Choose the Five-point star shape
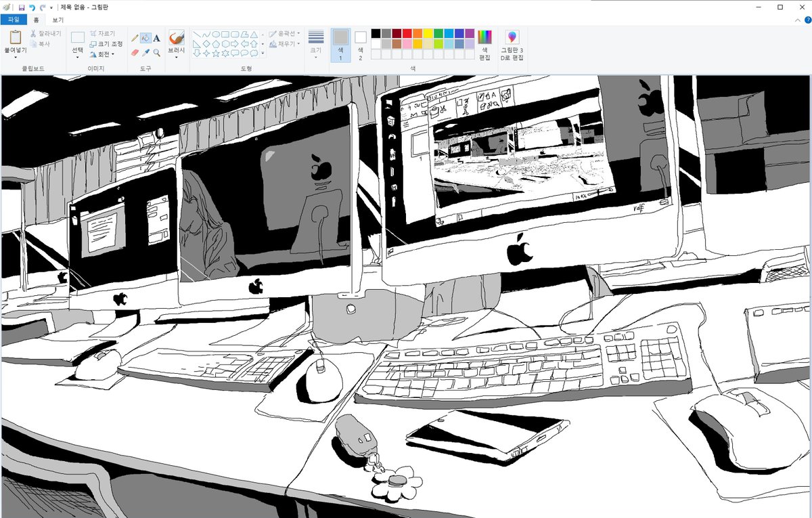This screenshot has height=518, width=812. (x=216, y=53)
